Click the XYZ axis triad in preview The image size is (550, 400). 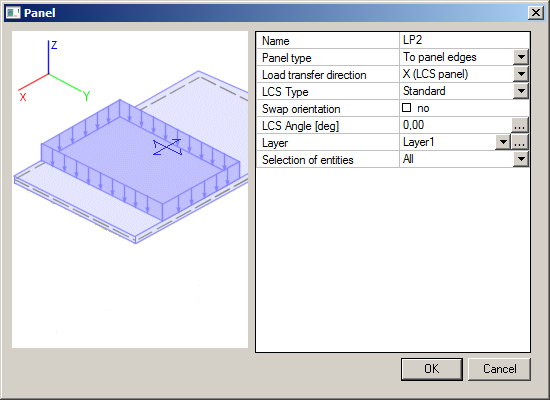[54, 71]
